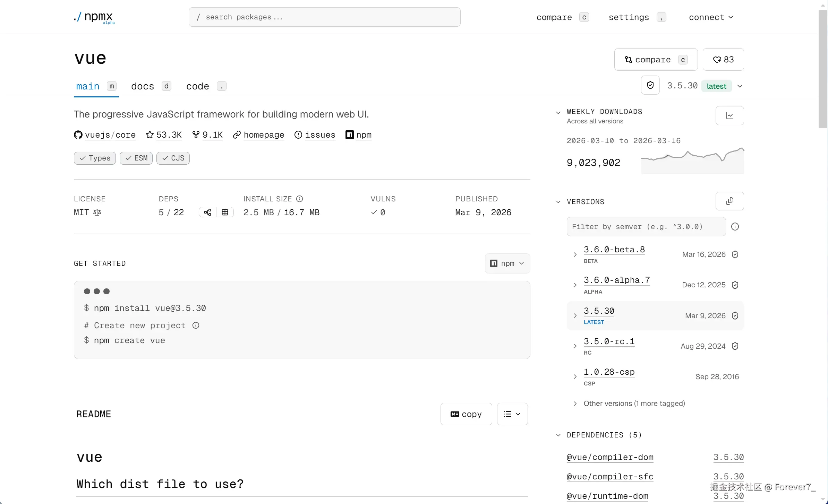Click info icon next to Create new project
828x504 pixels.
pos(196,325)
